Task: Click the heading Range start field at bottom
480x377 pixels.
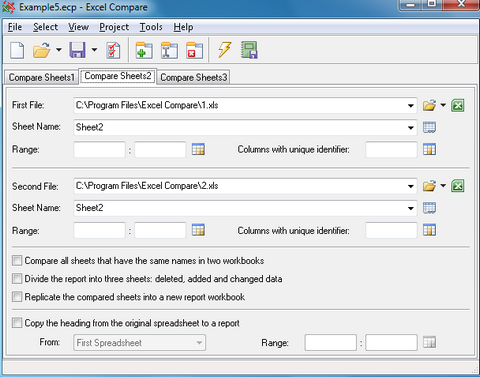Action: pyautogui.click(x=330, y=343)
